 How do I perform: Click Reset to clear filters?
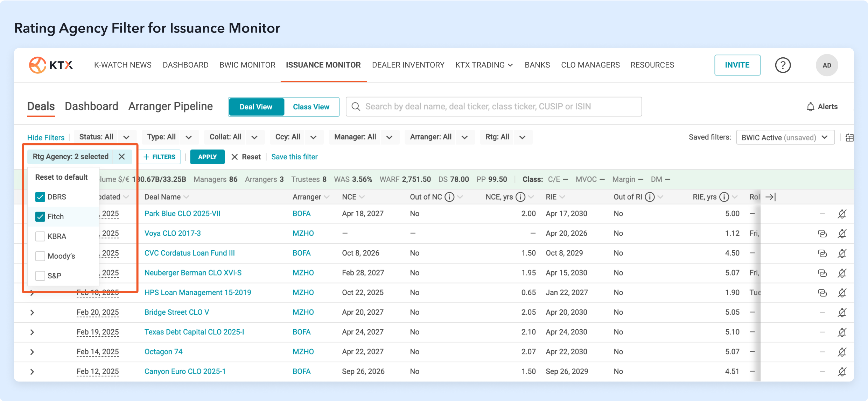pyautogui.click(x=246, y=157)
